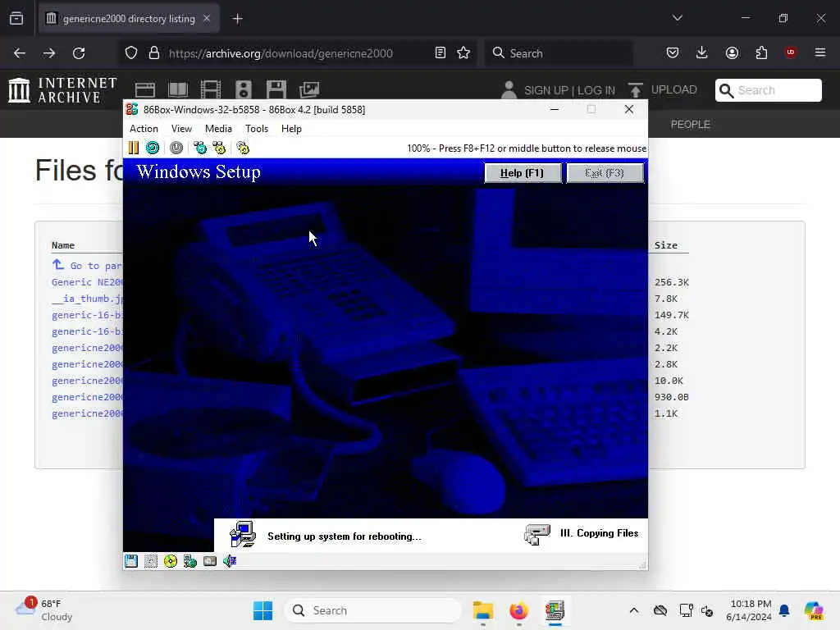The width and height of the screenshot is (840, 630).
Task: Click the uBlock Origin extension icon
Action: (790, 53)
